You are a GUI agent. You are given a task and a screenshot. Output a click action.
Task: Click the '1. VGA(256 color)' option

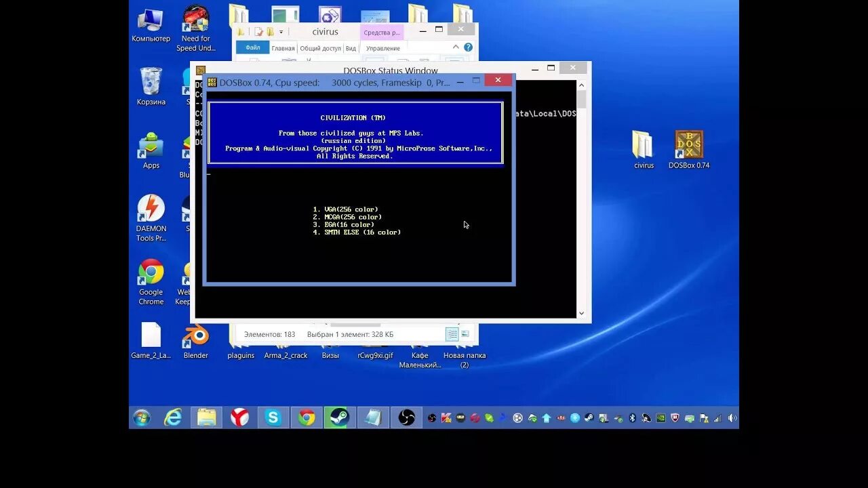tap(345, 209)
